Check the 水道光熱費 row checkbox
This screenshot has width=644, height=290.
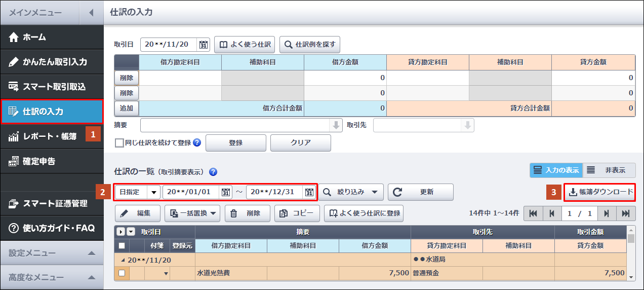[x=122, y=273]
